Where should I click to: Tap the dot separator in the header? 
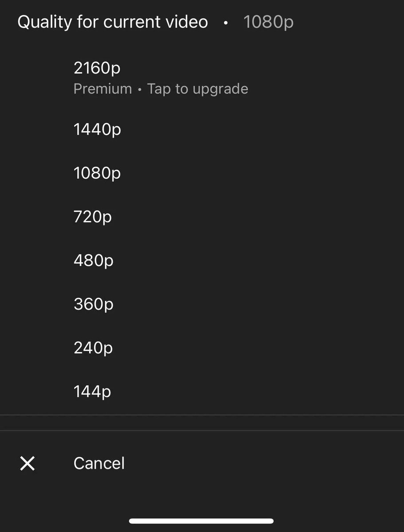pos(226,23)
